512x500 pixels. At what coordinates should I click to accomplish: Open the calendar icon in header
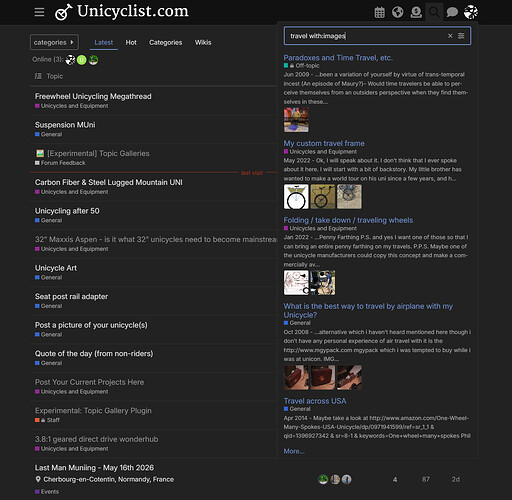point(379,12)
